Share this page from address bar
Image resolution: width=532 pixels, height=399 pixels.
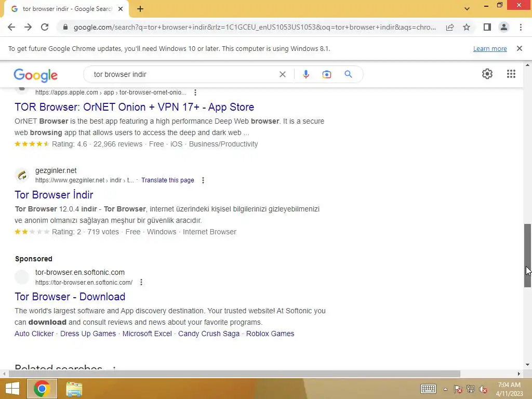tap(450, 27)
